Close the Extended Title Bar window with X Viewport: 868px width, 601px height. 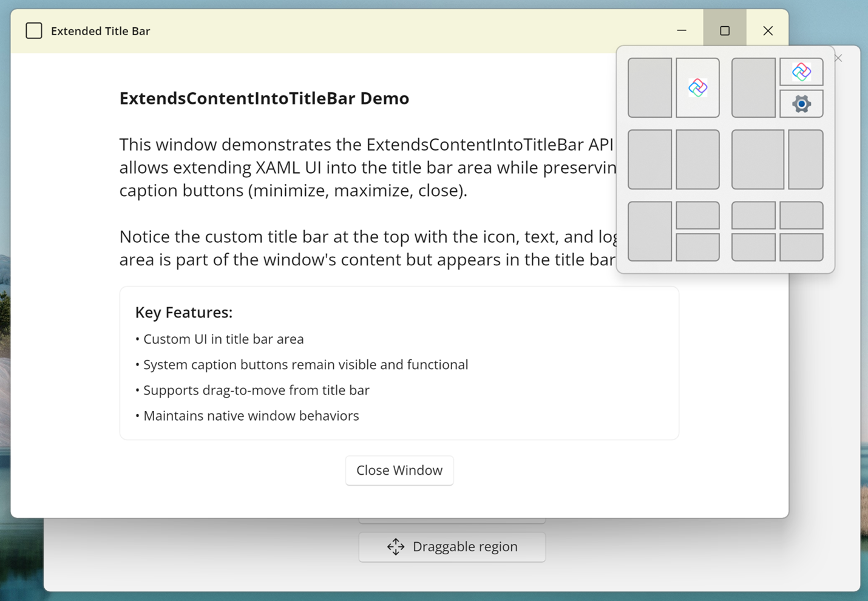click(x=768, y=31)
